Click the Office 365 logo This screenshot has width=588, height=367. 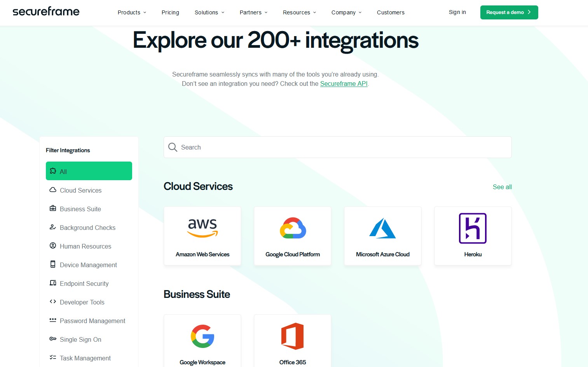293,336
